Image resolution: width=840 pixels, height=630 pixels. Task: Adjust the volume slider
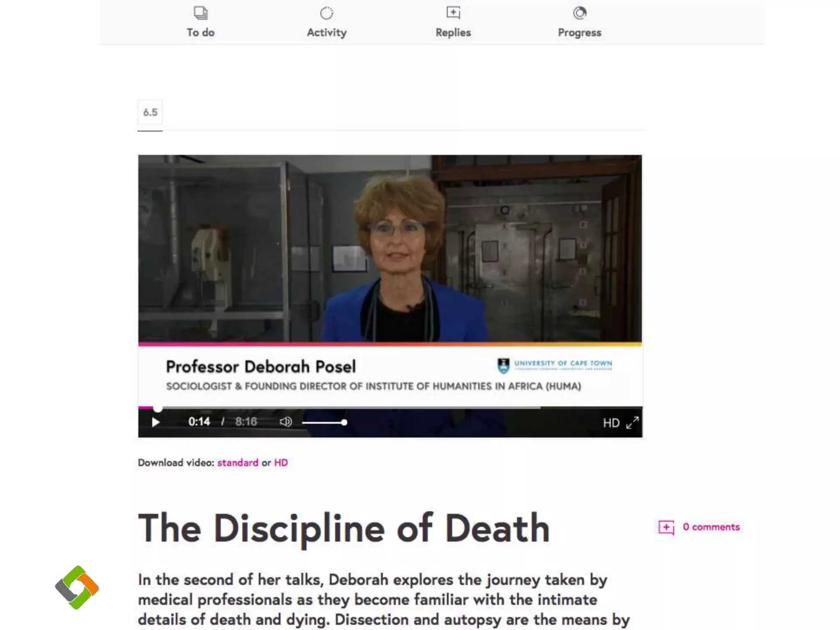324,422
